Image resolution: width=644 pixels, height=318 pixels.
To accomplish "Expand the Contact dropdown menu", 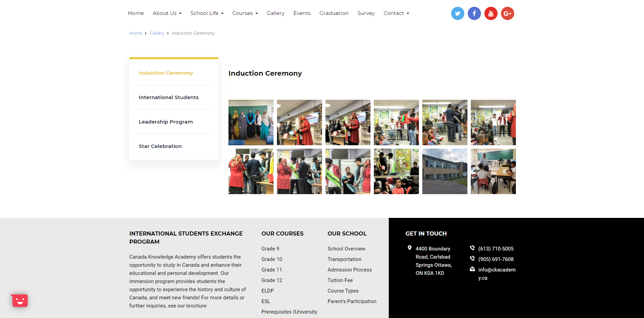I will (396, 13).
